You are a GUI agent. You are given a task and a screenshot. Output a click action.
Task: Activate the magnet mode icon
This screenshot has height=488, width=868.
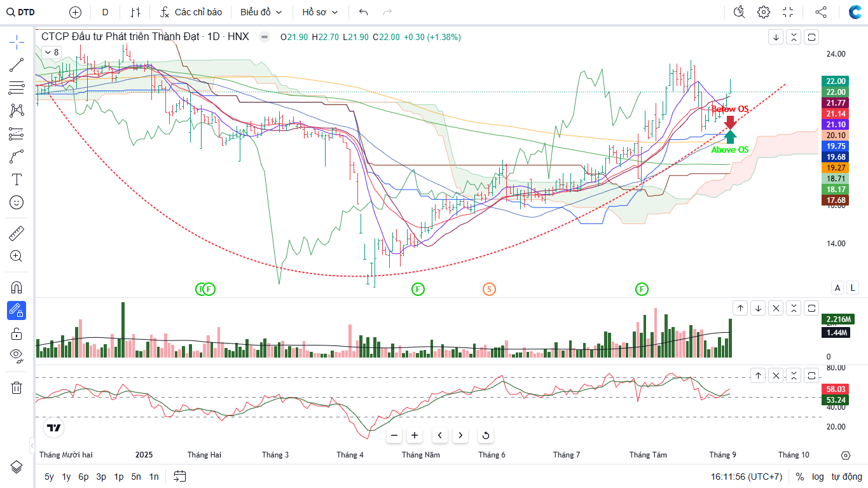pyautogui.click(x=17, y=288)
